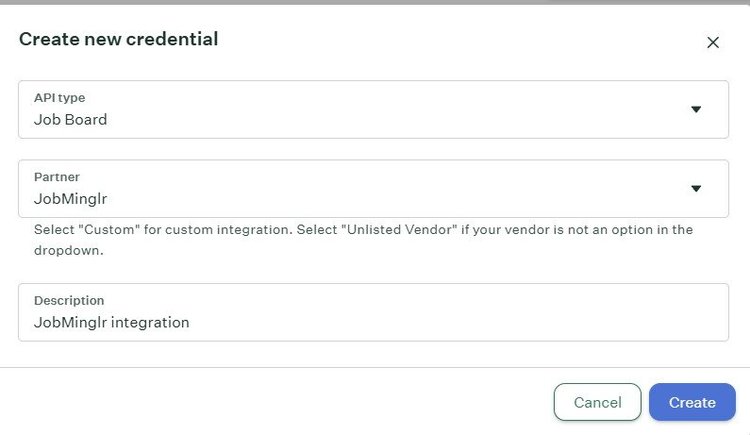
Task: Click the "API type" field label
Action: [x=59, y=98]
